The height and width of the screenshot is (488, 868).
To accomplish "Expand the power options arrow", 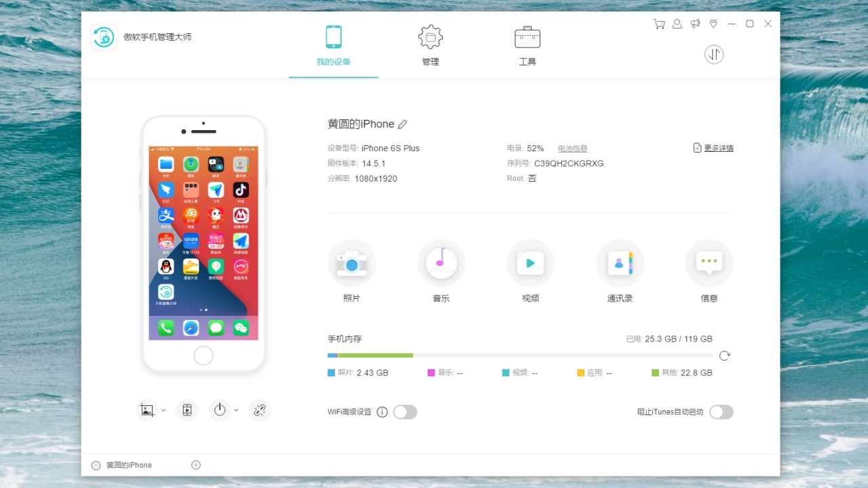I will click(236, 410).
